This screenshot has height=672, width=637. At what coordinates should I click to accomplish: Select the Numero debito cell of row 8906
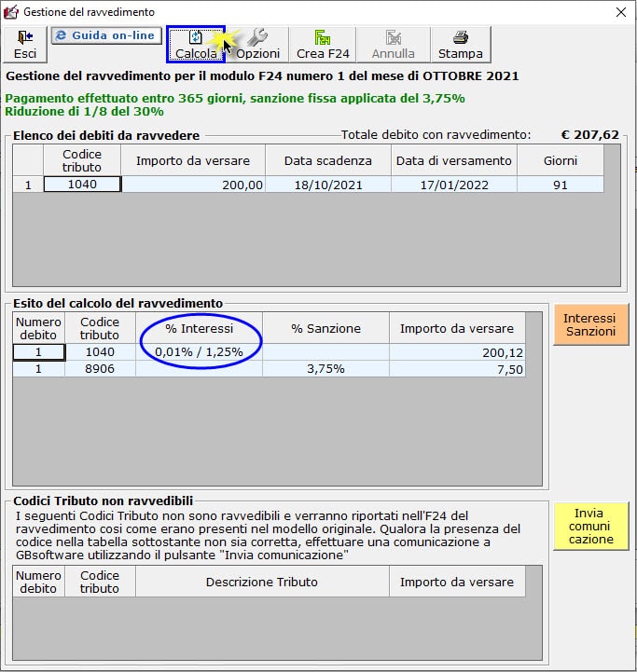[x=38, y=369]
